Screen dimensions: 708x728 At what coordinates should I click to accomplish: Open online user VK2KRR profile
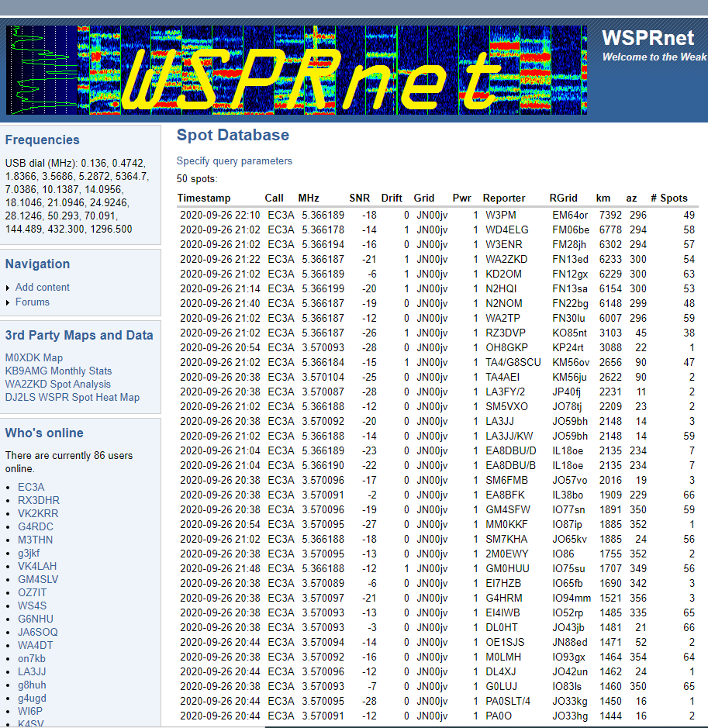pos(38,513)
